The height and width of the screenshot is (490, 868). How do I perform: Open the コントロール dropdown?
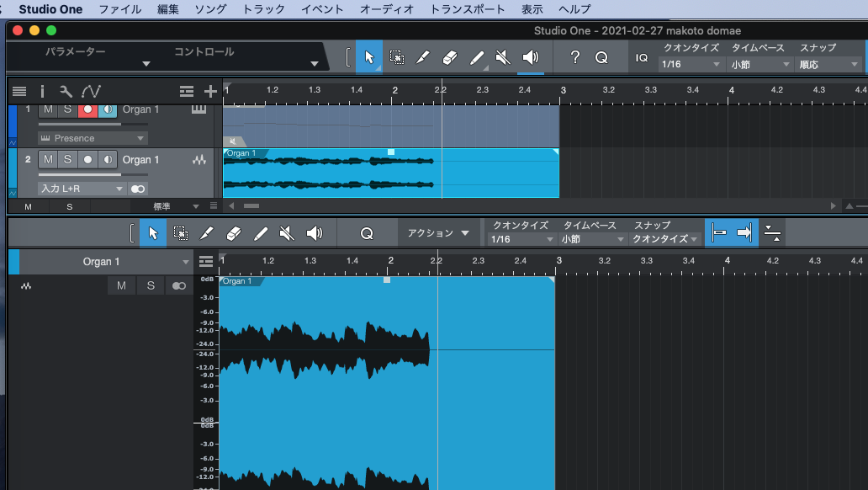[315, 64]
